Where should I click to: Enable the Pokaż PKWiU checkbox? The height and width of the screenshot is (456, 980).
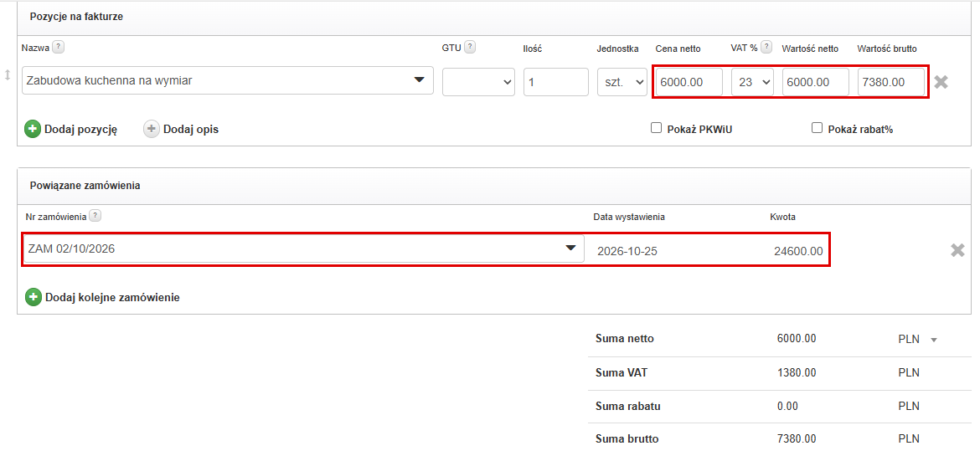656,128
